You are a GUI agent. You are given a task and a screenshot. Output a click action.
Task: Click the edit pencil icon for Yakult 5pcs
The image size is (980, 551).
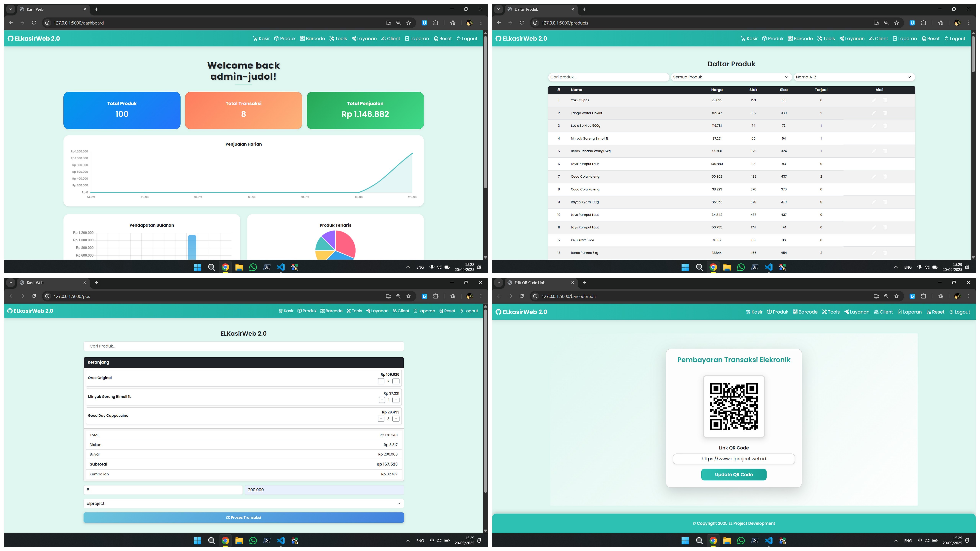pos(873,100)
